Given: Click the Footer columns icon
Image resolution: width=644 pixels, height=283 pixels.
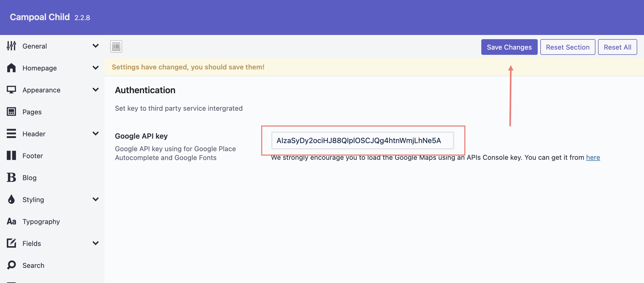Looking at the screenshot, I should point(11,156).
